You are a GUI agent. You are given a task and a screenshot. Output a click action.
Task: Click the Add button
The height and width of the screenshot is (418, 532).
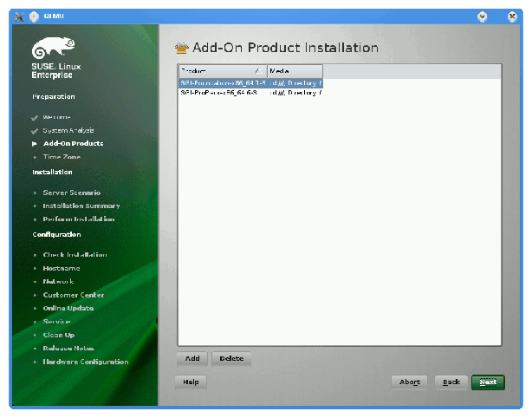click(x=192, y=358)
